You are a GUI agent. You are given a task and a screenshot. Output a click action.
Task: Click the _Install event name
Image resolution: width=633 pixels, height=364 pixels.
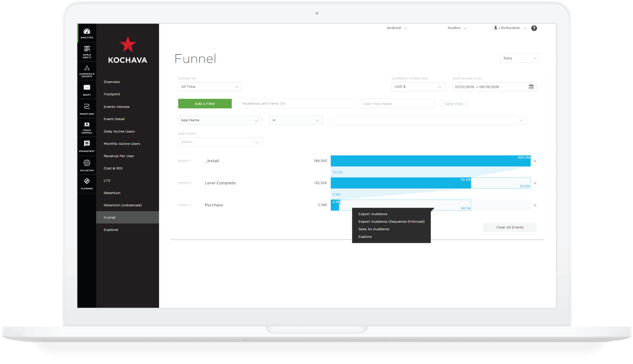tap(212, 161)
